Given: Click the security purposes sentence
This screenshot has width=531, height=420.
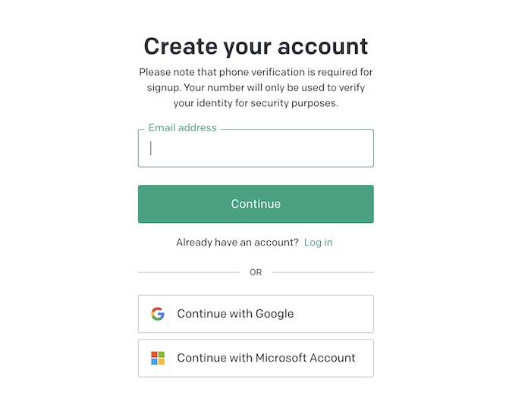Looking at the screenshot, I should pyautogui.click(x=256, y=103).
